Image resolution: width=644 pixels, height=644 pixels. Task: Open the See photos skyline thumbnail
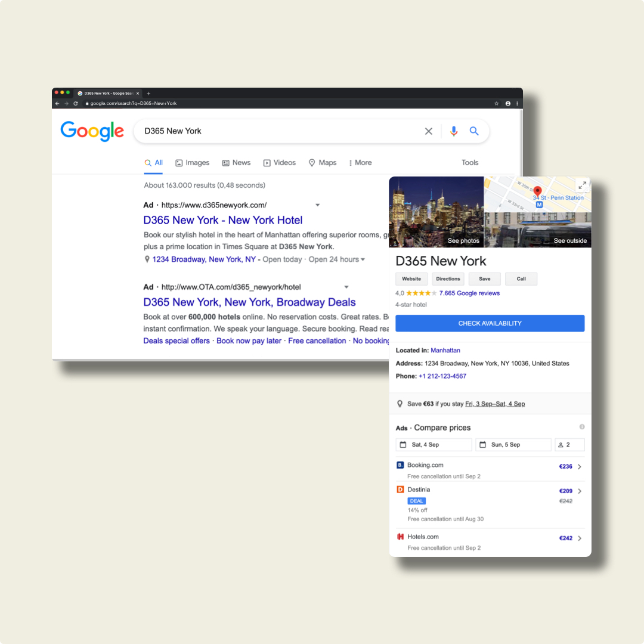point(436,212)
